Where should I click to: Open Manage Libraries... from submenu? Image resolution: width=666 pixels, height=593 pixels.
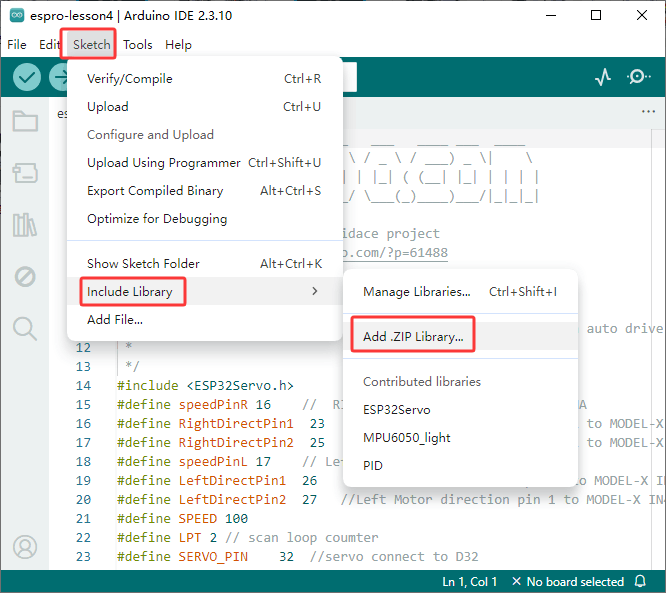point(460,292)
